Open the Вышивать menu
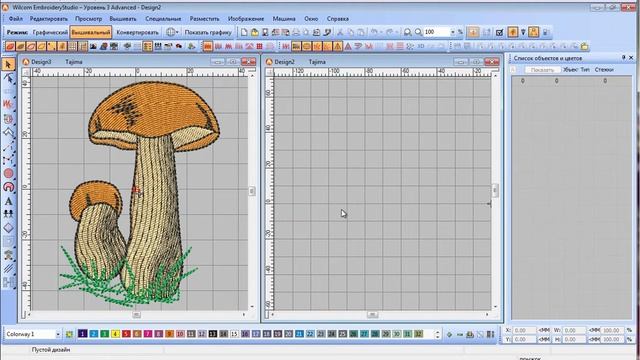 point(123,19)
